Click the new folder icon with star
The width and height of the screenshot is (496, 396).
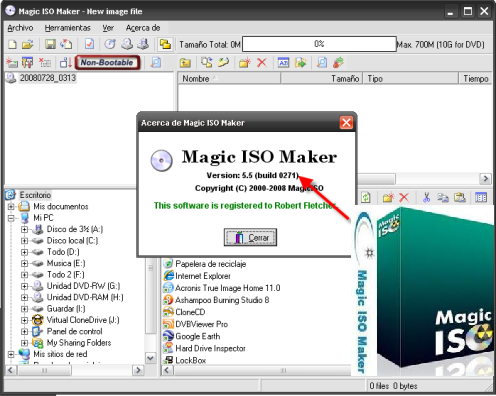(245, 62)
